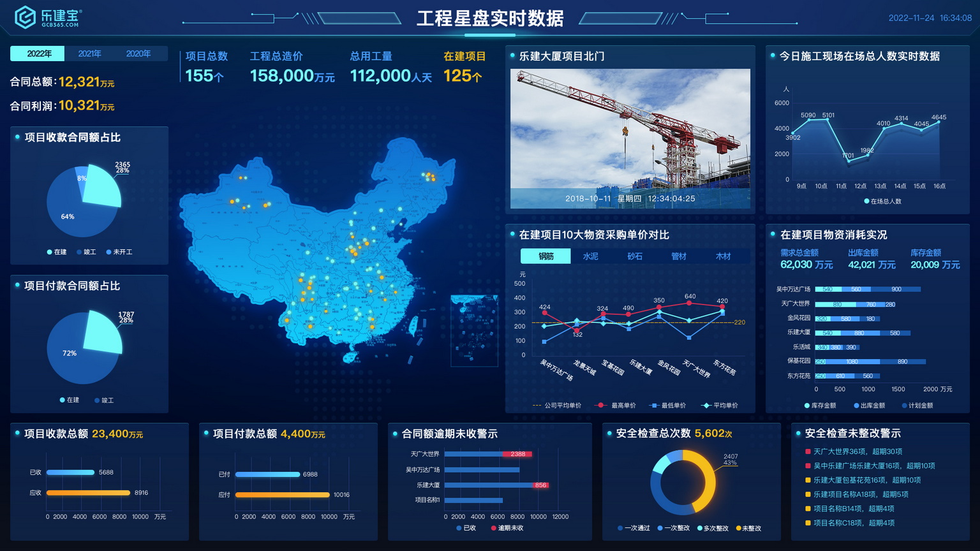Screen dimensions: 980x551
Task: Toggle the 最低单价 legend item
Action: [667, 406]
